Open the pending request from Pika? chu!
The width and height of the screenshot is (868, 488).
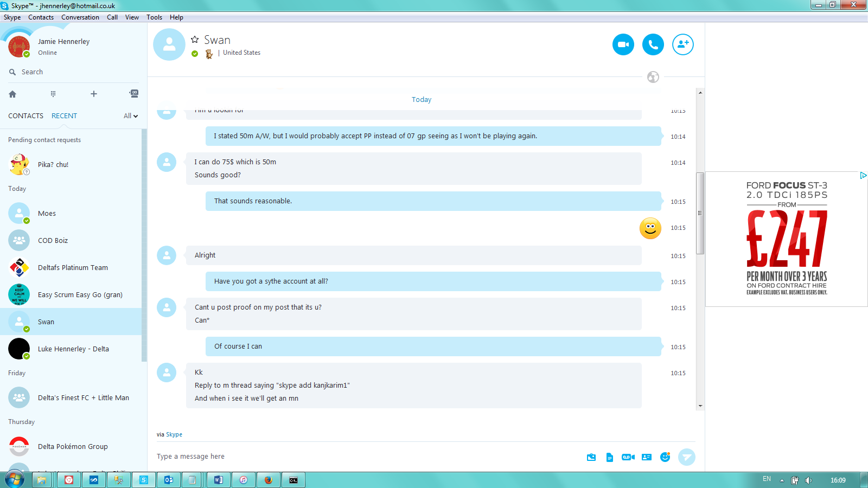71,164
